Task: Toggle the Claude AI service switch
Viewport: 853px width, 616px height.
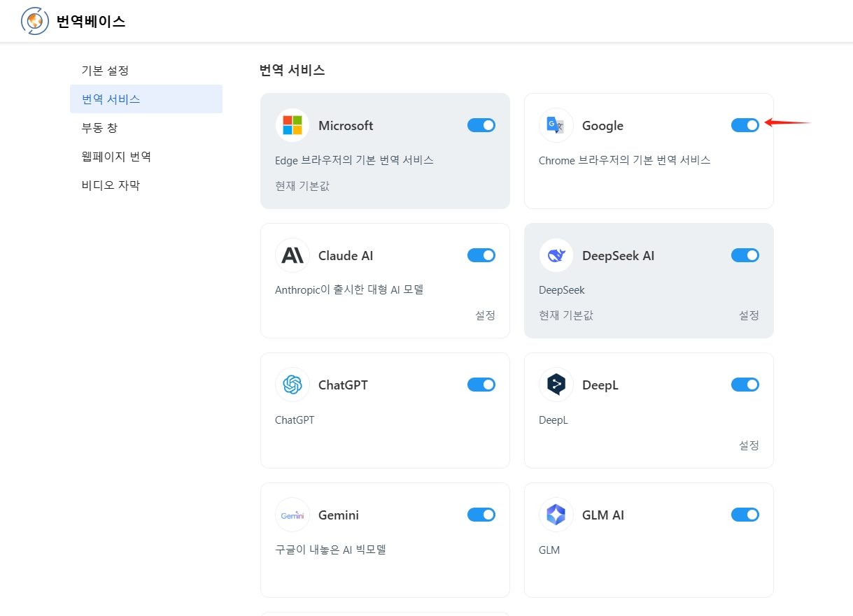Action: click(x=481, y=255)
